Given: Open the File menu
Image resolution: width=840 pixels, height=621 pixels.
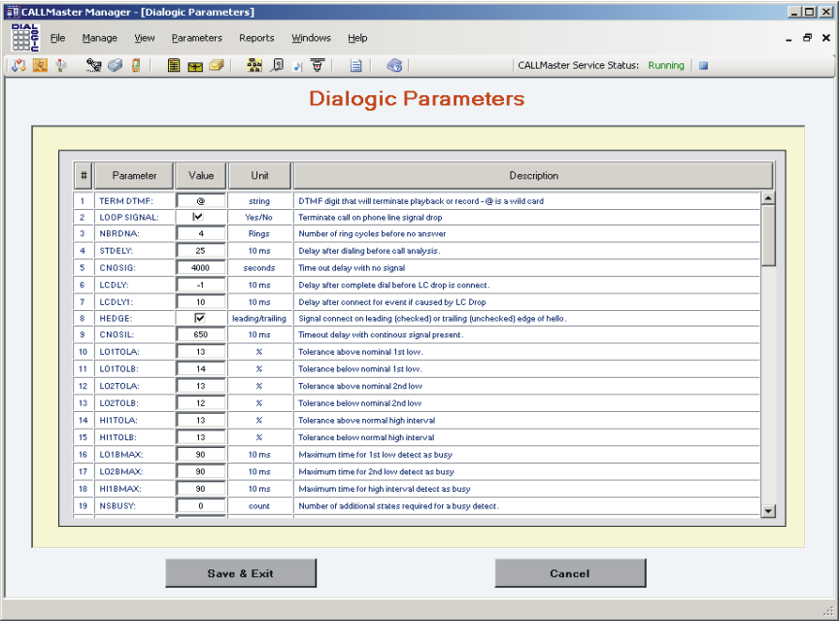Looking at the screenshot, I should (57, 38).
